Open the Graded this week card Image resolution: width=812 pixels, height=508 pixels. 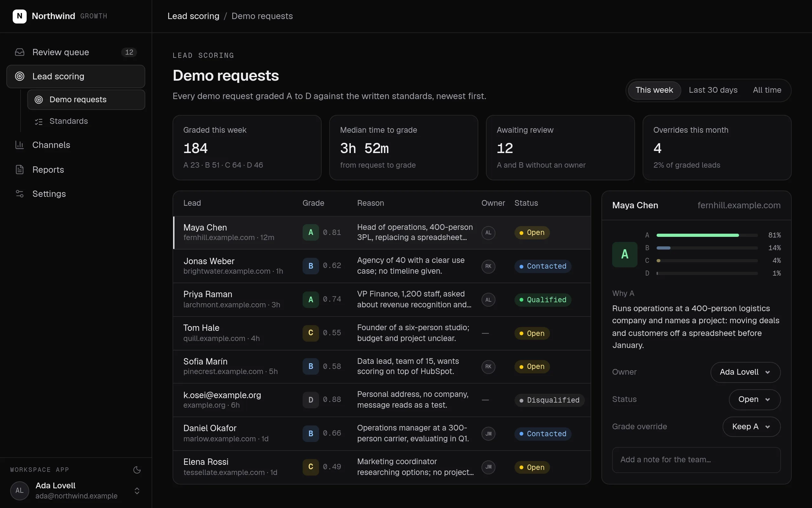tap(247, 148)
